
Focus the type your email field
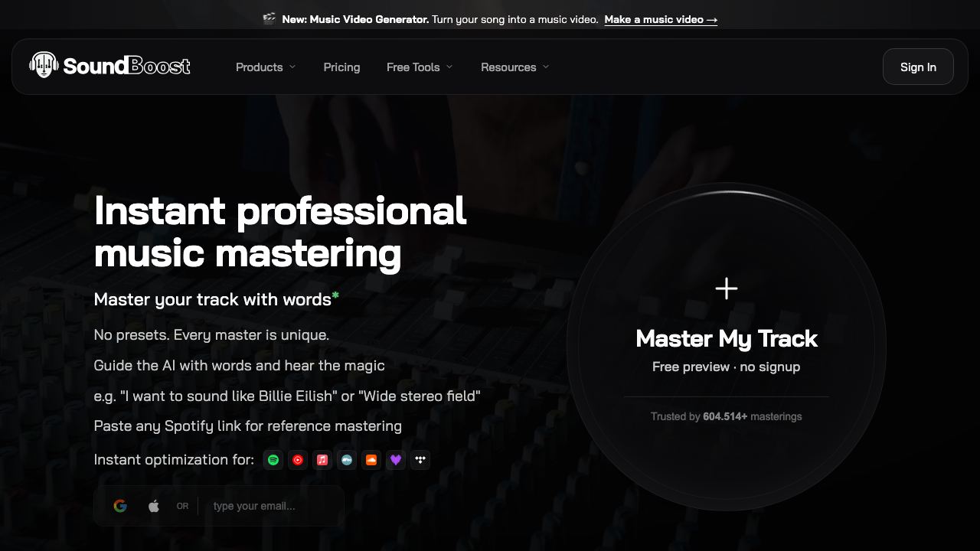[272, 506]
